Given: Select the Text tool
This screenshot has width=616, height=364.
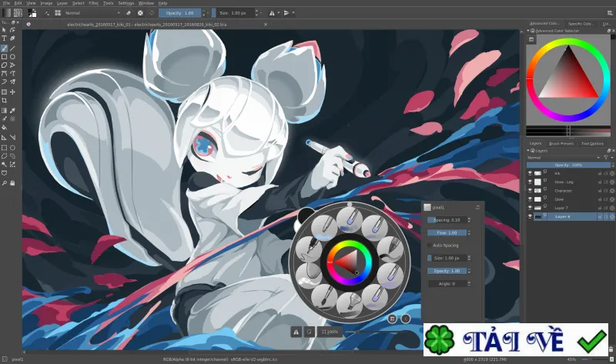Looking at the screenshot, I should point(4,38).
